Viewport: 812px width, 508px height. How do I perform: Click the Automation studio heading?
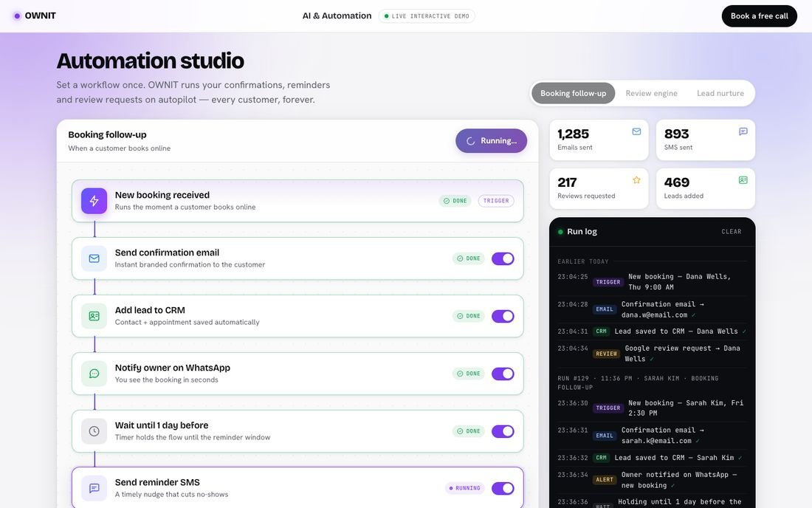pos(150,61)
